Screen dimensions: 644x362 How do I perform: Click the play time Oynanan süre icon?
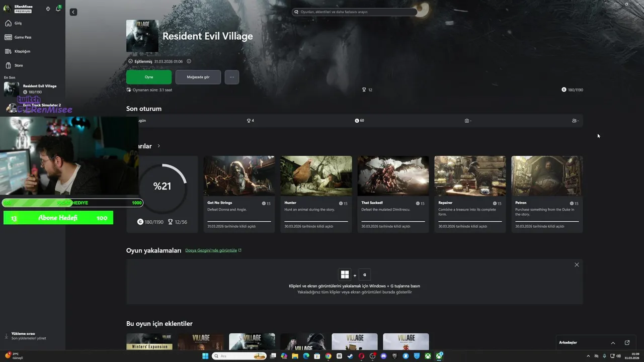(129, 89)
